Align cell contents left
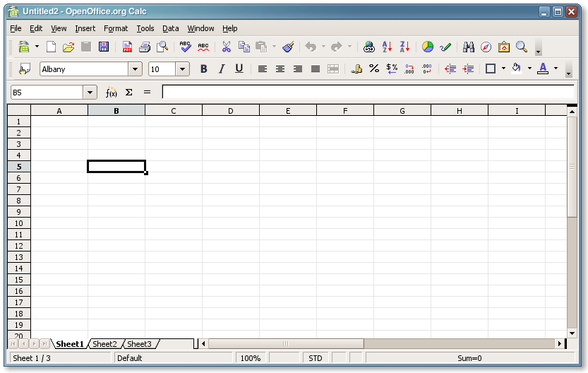 [x=262, y=69]
